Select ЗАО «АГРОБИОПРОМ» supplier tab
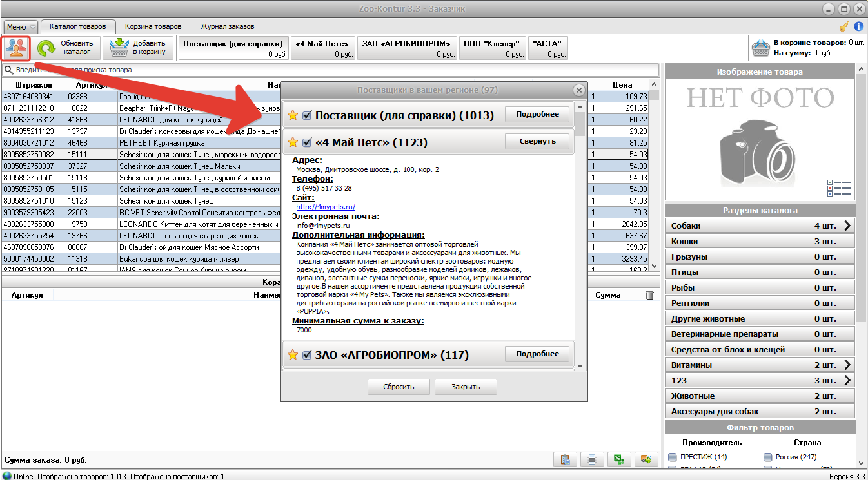Image resolution: width=868 pixels, height=480 pixels. click(406, 48)
